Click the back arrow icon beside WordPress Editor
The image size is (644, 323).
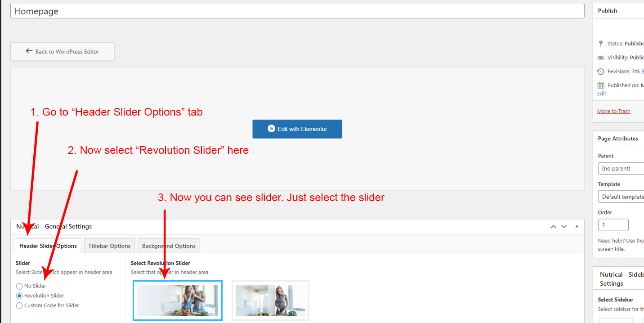[29, 51]
